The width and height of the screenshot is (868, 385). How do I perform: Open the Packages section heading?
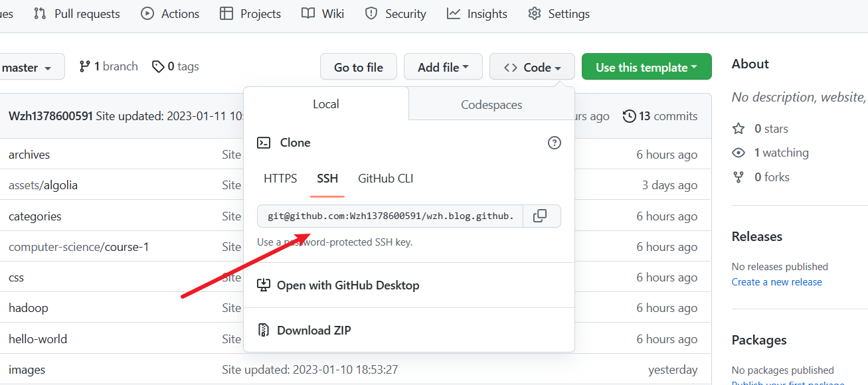[x=759, y=340]
